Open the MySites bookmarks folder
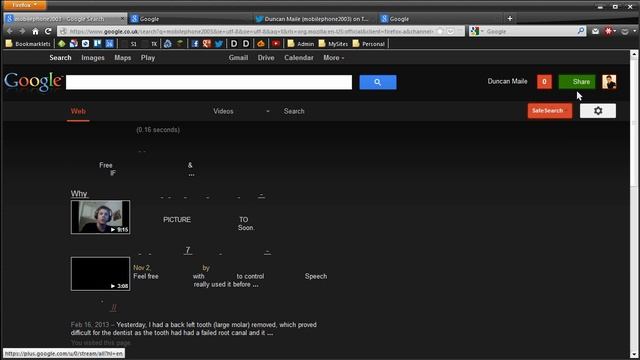This screenshot has width=640, height=360. (333, 44)
